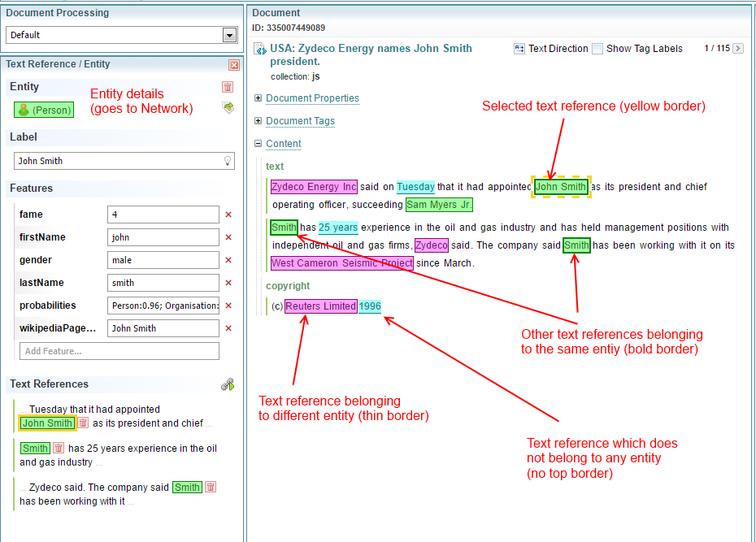Select the Sam Myers Jr. text reference
The height and width of the screenshot is (542, 756).
tap(439, 205)
